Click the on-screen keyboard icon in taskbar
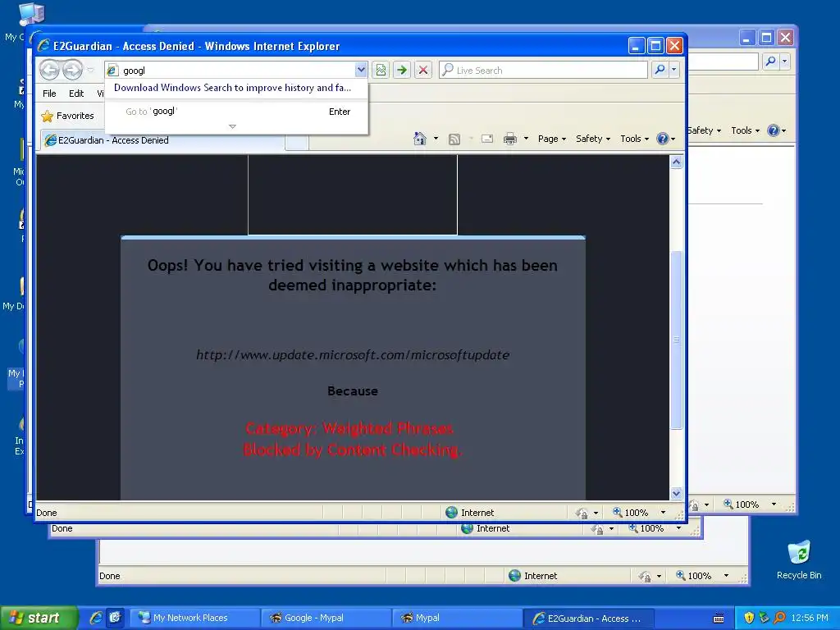This screenshot has height=630, width=840. tap(719, 619)
